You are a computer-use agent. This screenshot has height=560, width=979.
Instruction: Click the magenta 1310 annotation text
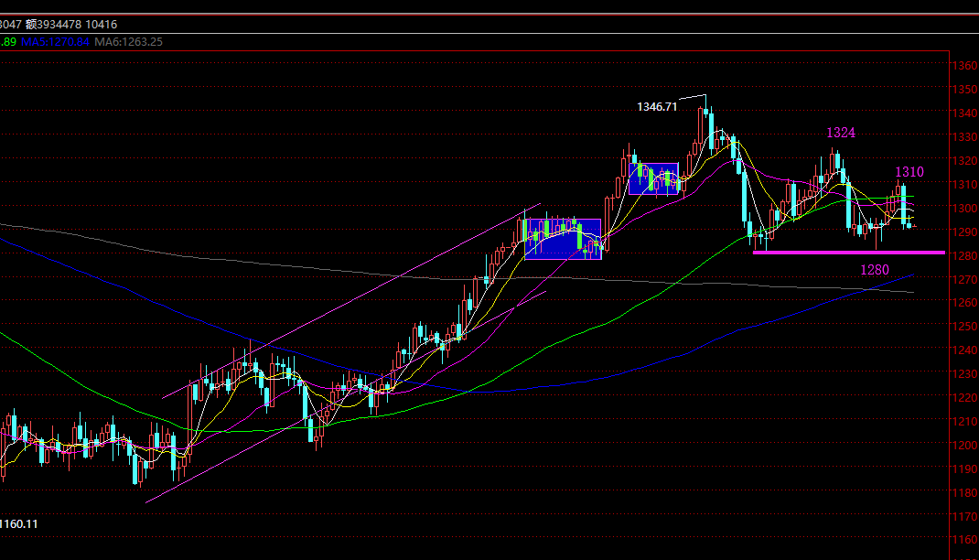(909, 172)
